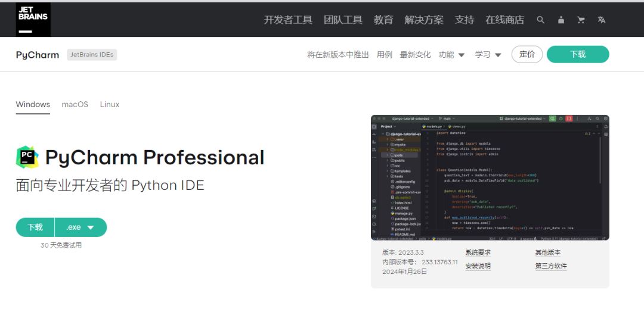This screenshot has height=309, width=644.
Task: Open 解决方案 navigation menu
Action: (424, 20)
